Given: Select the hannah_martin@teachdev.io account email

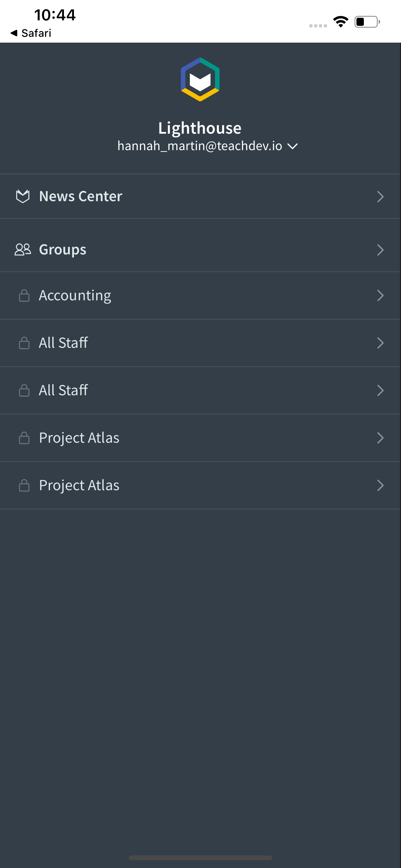Looking at the screenshot, I should (200, 146).
